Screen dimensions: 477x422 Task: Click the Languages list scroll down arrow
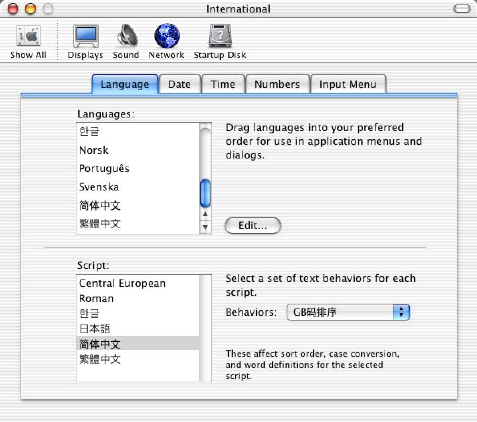point(205,227)
